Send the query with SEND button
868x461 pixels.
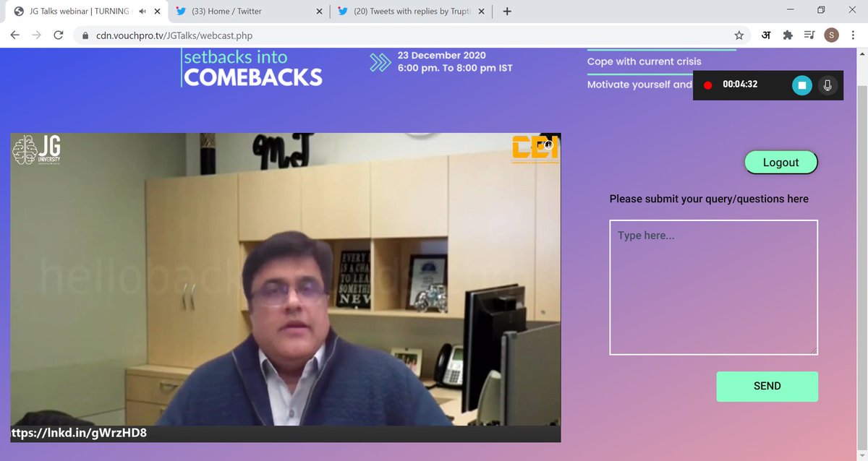767,387
